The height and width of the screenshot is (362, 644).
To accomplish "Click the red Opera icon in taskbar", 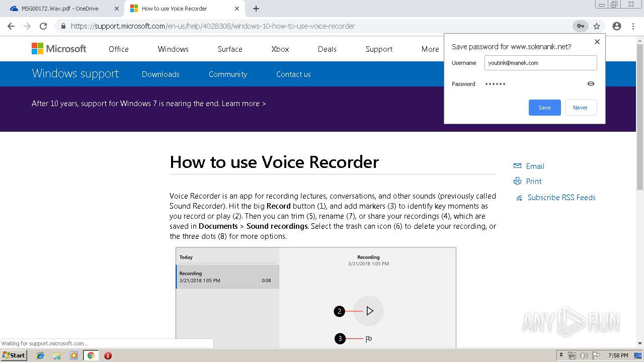I will click(x=108, y=355).
